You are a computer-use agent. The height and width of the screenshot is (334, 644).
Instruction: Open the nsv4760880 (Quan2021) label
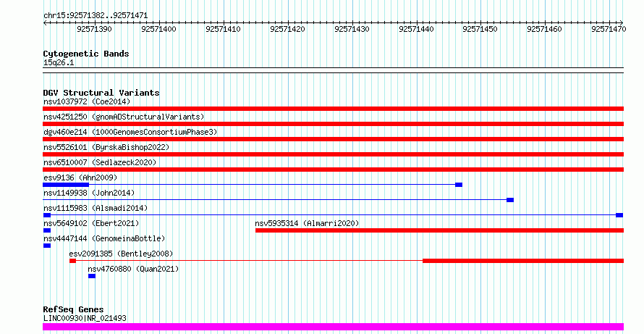click(133, 269)
